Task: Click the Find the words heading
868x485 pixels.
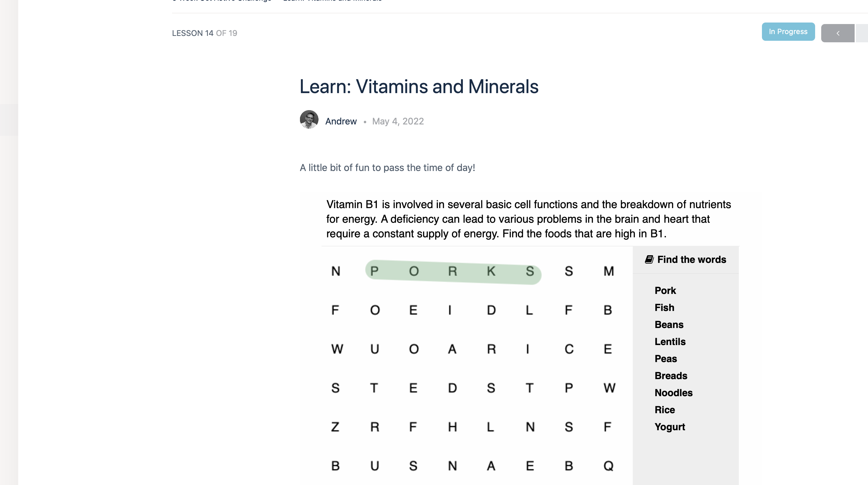Action: [691, 259]
